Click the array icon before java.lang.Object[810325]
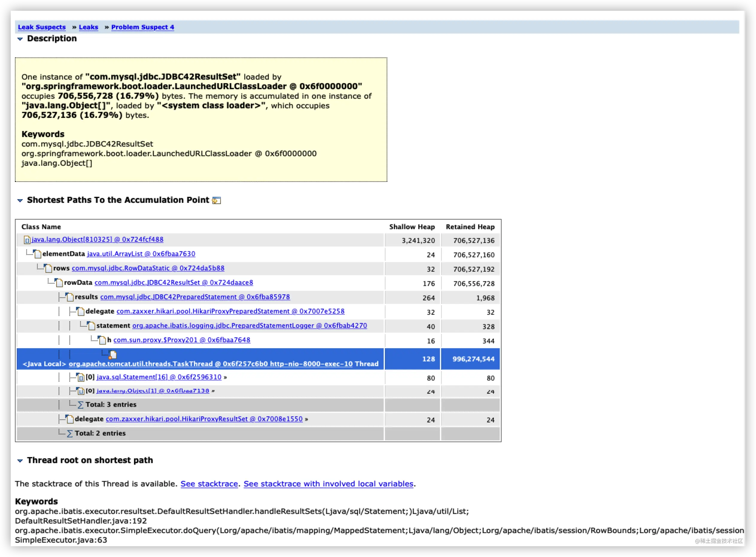Screen dimensions: 756x557 [27, 240]
